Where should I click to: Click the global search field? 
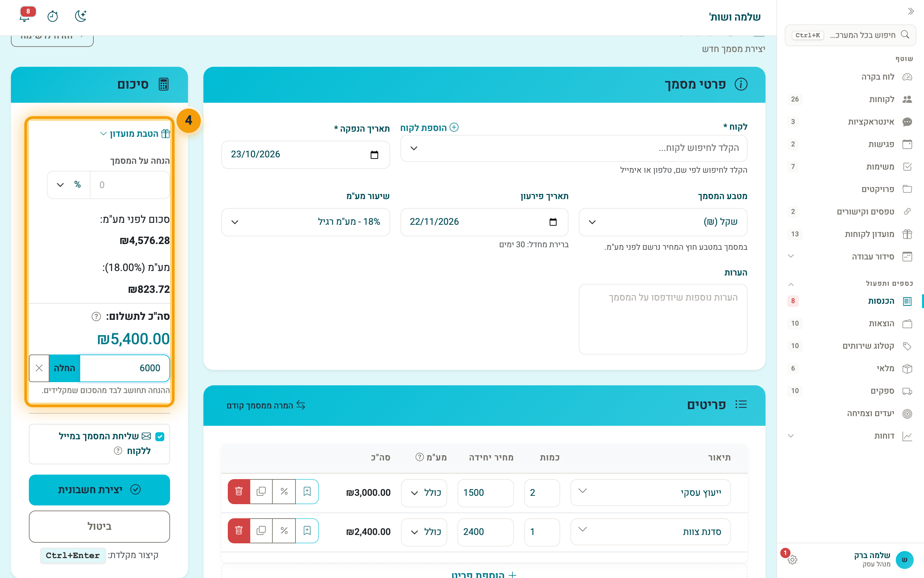(x=850, y=35)
